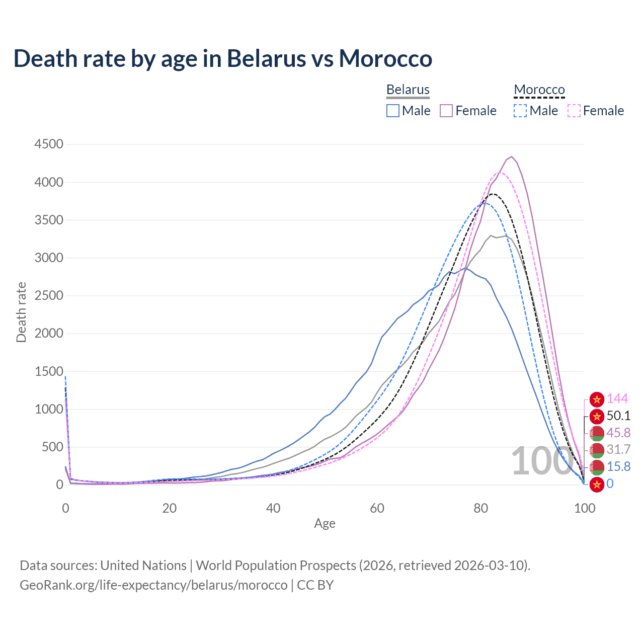This screenshot has width=644, height=644.
Task: Click the 80 tick on the age axis
Action: coord(481,508)
